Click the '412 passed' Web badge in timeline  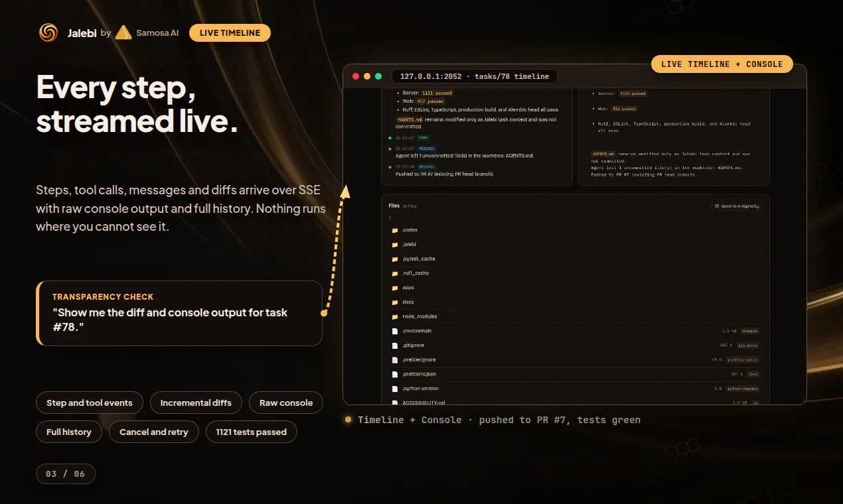pos(430,101)
